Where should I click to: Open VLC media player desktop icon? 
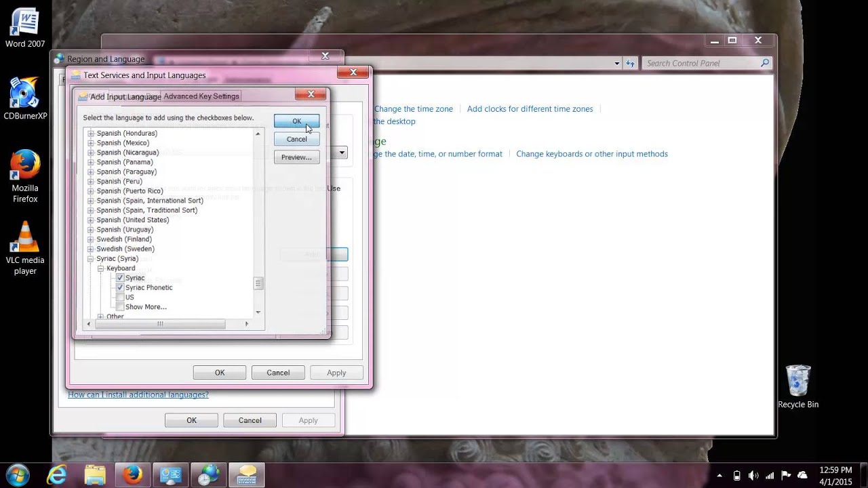[x=25, y=248]
